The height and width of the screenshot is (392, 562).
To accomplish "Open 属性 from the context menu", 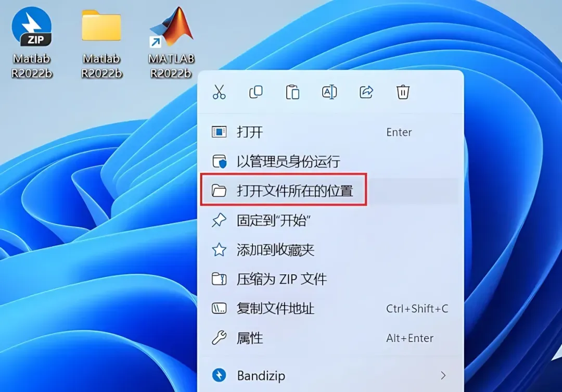I will click(x=330, y=338).
